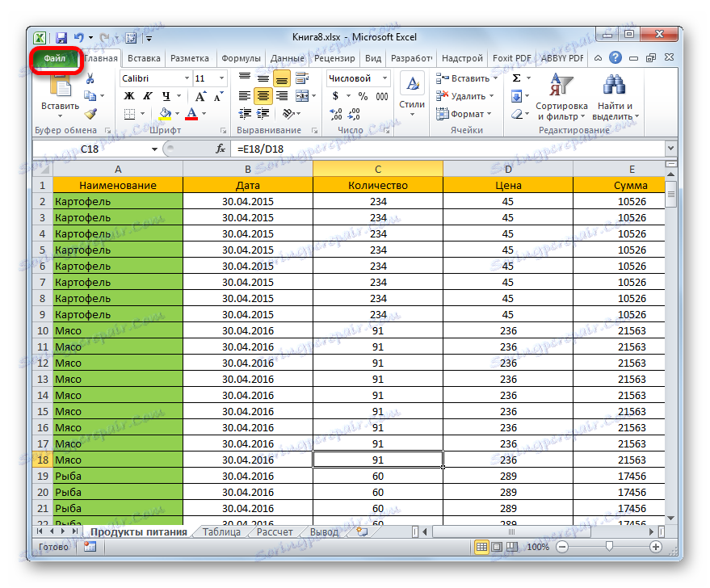Click the Excel Help question mark
Screen dimensions: 710x588
point(615,58)
